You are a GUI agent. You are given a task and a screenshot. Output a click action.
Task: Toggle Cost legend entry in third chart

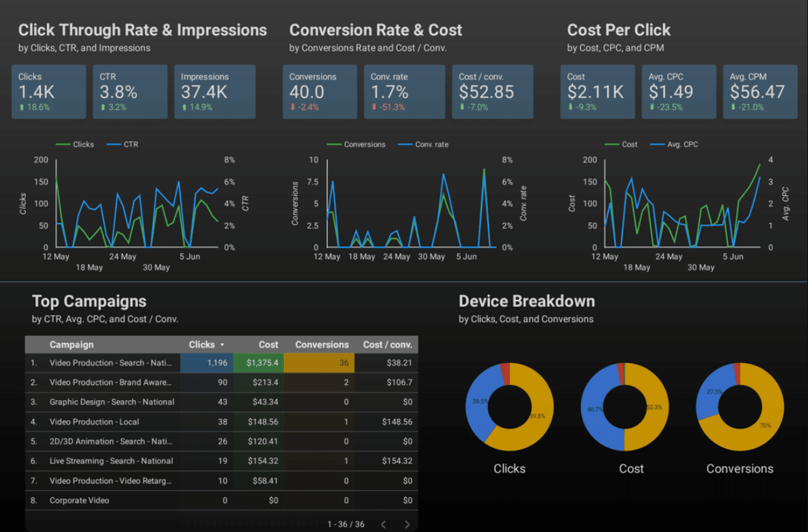tap(621, 144)
